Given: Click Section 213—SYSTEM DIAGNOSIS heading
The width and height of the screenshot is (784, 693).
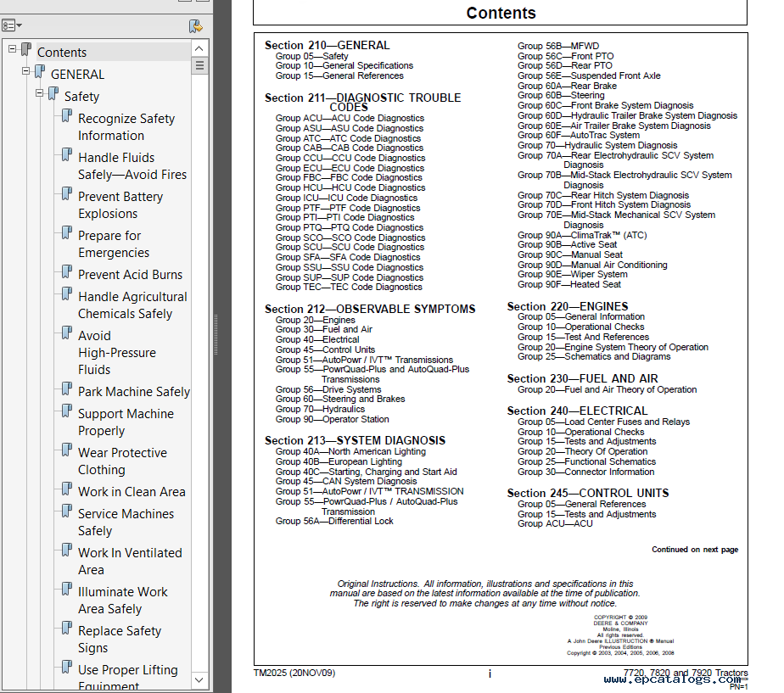Looking at the screenshot, I should pos(355,440).
